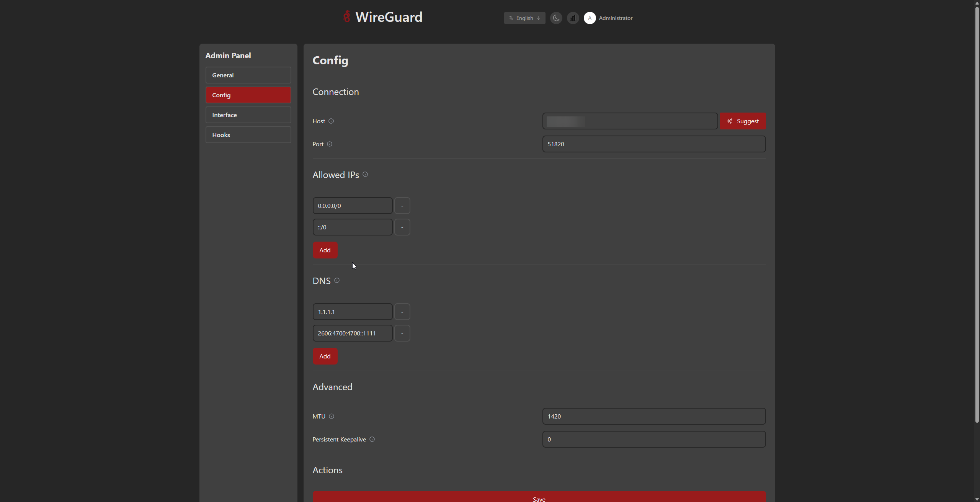
Task: Open the English language dropdown
Action: point(524,18)
